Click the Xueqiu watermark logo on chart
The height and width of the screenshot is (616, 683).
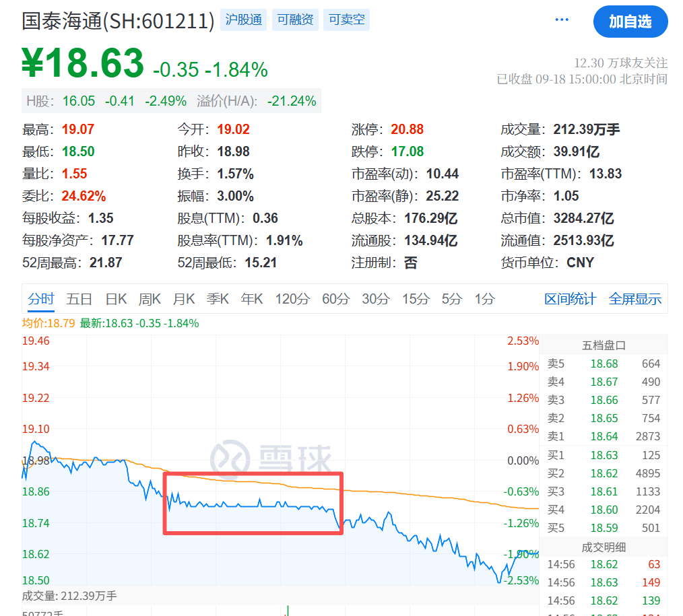[x=268, y=457]
